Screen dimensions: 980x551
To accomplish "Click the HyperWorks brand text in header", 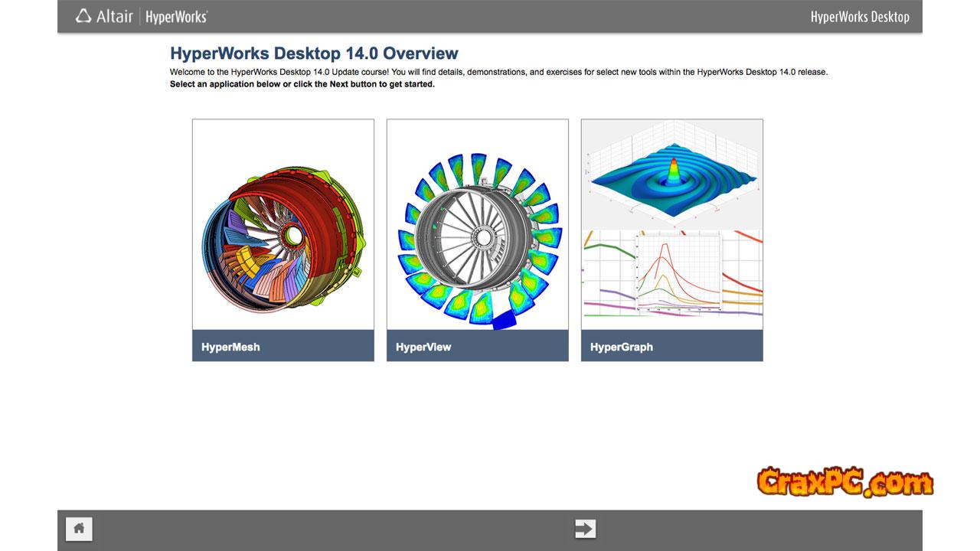I will (x=176, y=17).
